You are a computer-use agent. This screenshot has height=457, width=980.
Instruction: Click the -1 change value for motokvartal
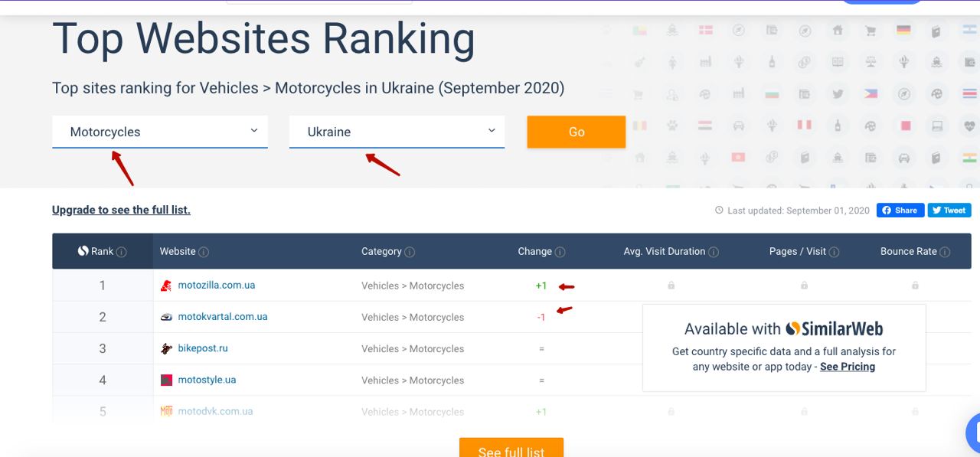[541, 317]
